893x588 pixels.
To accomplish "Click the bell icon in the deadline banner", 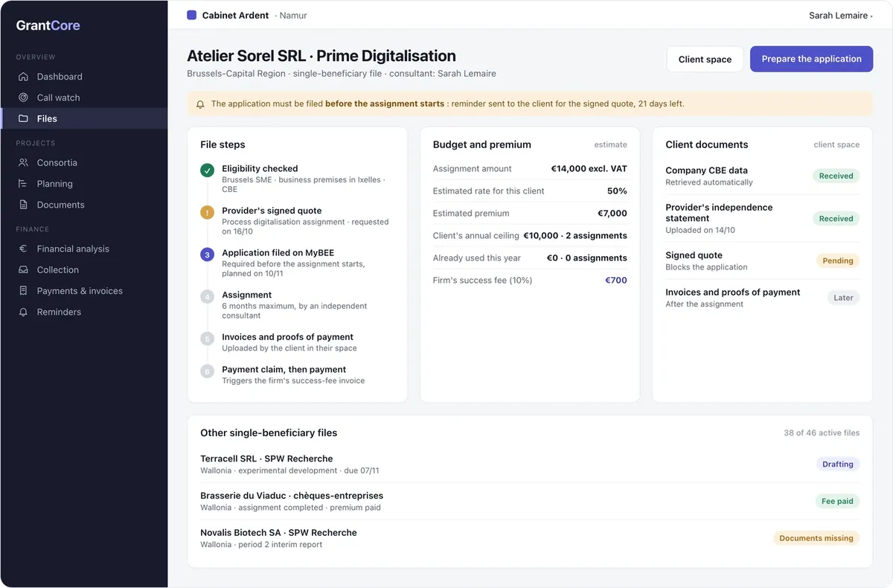I will click(x=200, y=104).
